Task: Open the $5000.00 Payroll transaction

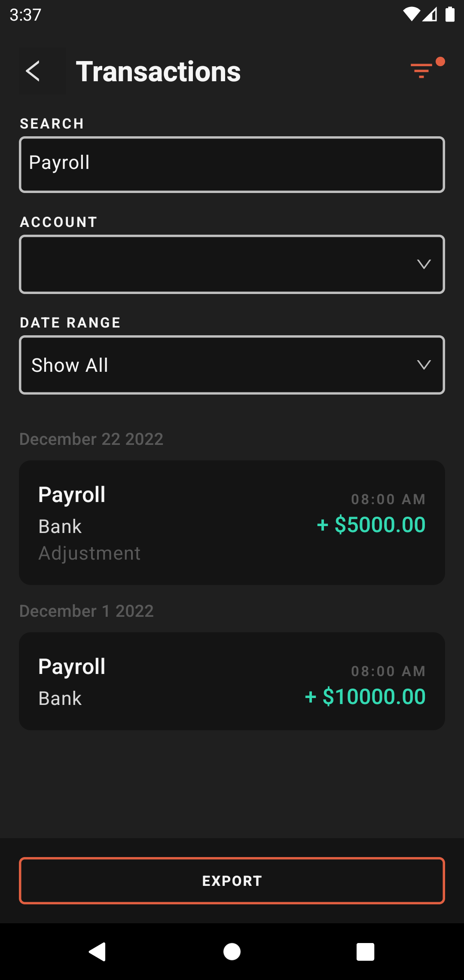Action: [x=232, y=522]
